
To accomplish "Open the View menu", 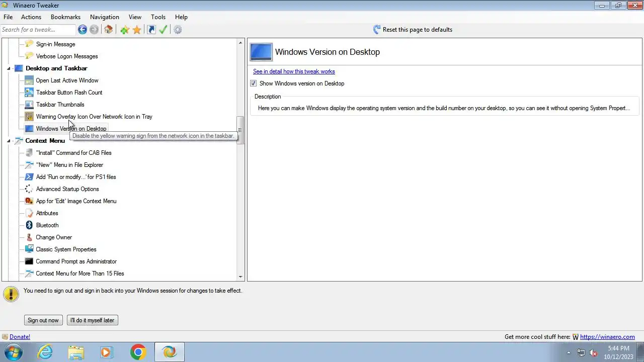I will pos(135,17).
